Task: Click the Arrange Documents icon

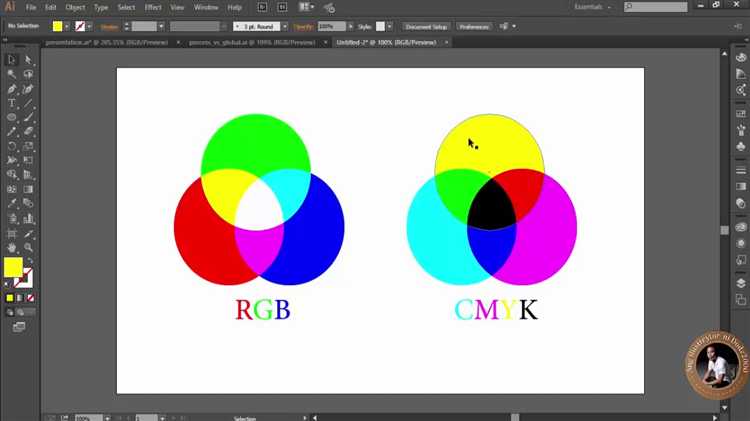Action: pos(306,7)
